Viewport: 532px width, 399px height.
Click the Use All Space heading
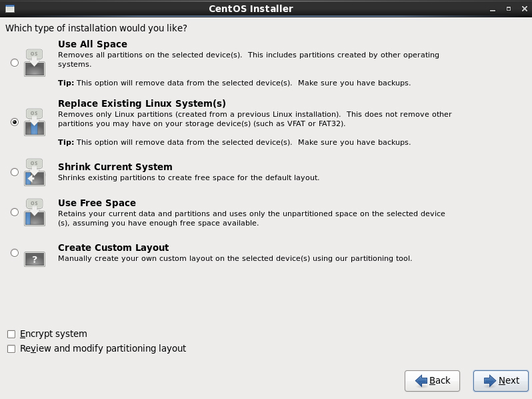pyautogui.click(x=93, y=44)
